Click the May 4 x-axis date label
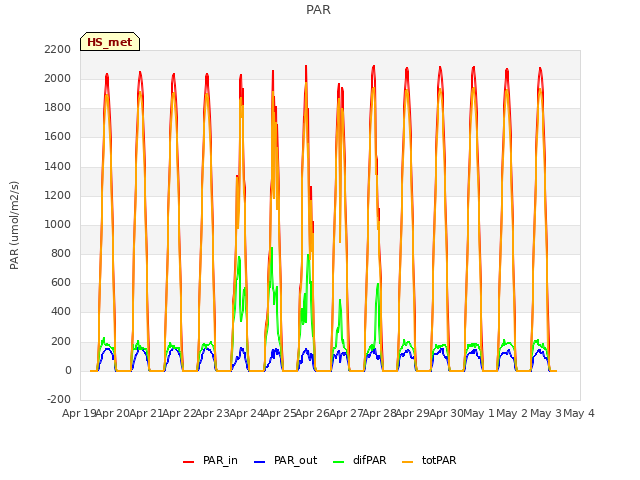The image size is (640, 480). pyautogui.click(x=579, y=413)
